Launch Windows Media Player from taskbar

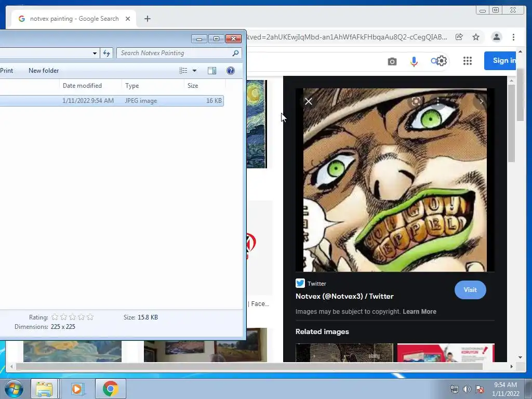pyautogui.click(x=77, y=389)
